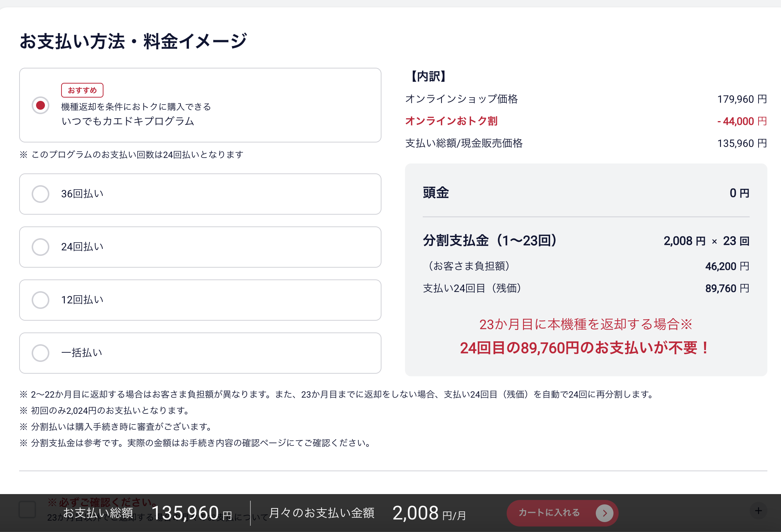This screenshot has width=781, height=532.
Task: Click the オンラインおトク割 discount label
Action: pyautogui.click(x=451, y=121)
